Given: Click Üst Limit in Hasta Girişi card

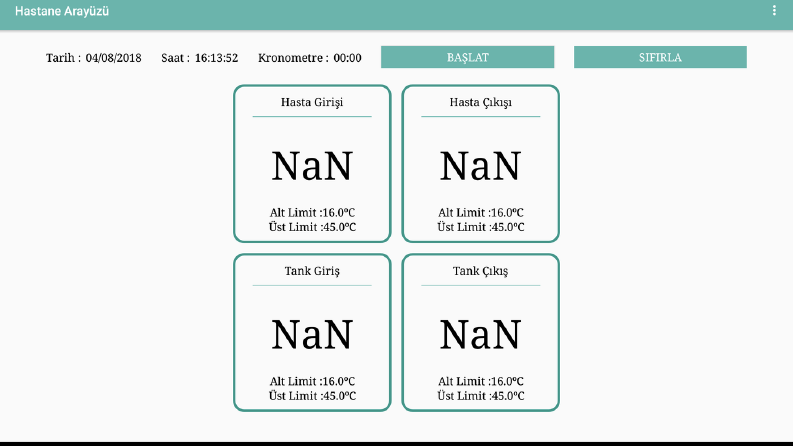Looking at the screenshot, I should pyautogui.click(x=312, y=227).
